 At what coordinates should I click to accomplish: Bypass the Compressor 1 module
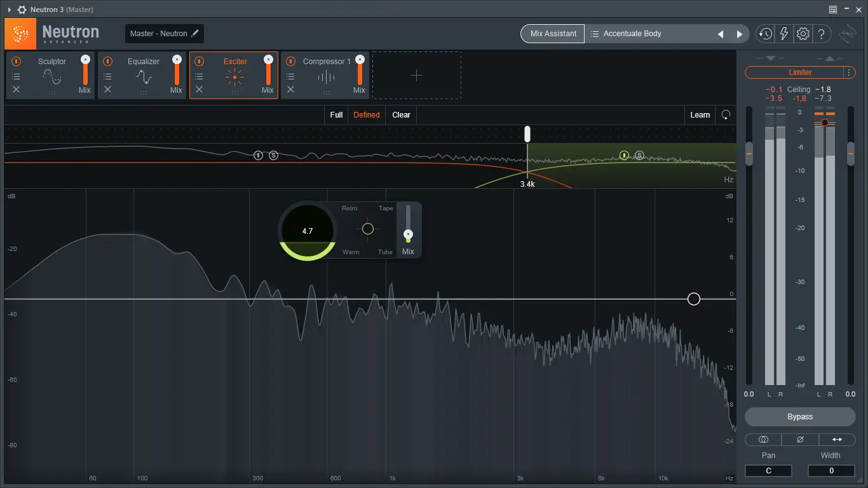click(x=290, y=62)
